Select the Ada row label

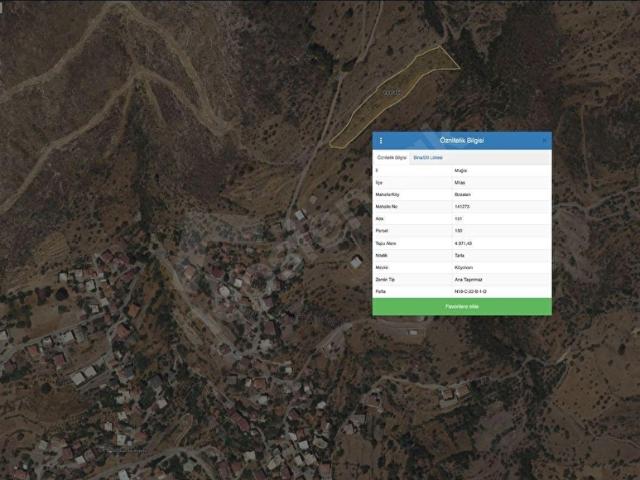(x=379, y=219)
